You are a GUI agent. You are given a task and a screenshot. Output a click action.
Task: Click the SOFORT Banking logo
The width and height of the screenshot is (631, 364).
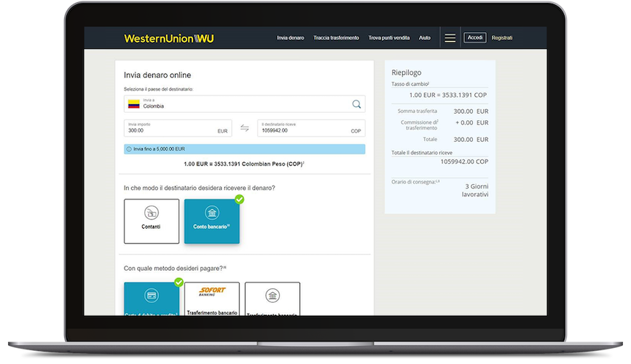click(211, 293)
